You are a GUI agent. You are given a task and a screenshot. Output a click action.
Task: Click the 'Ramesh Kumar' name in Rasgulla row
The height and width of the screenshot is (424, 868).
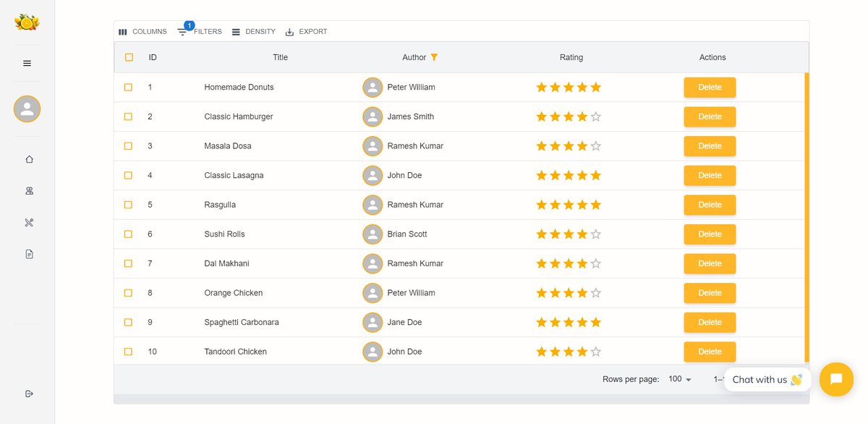pos(415,205)
